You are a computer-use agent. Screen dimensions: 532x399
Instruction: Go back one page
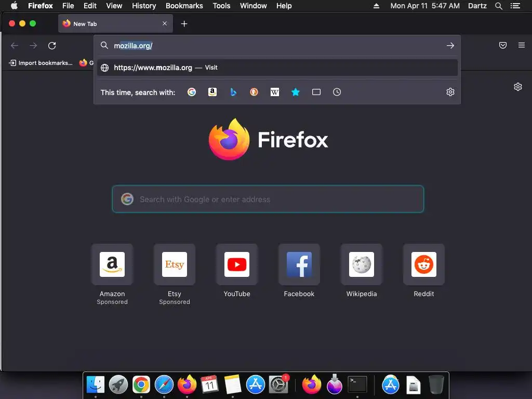tap(15, 46)
